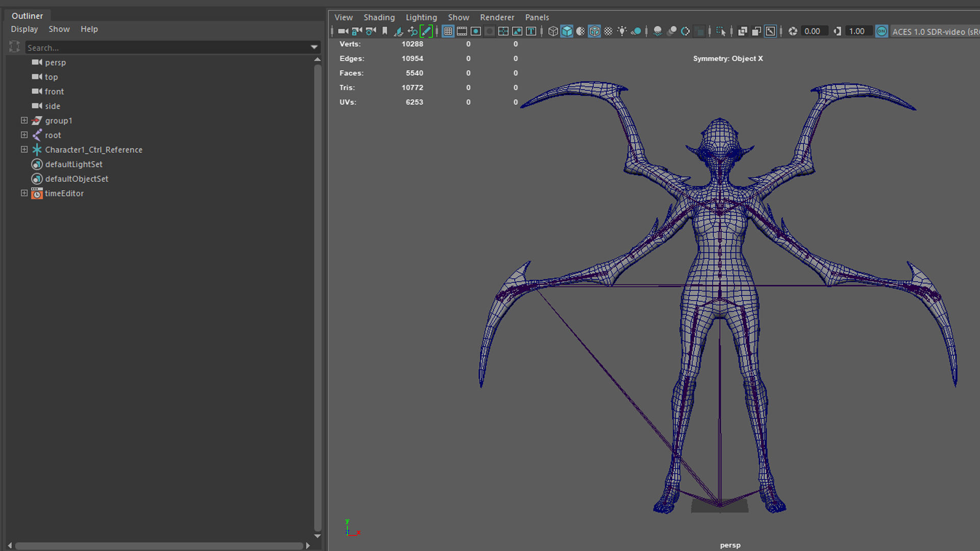Expand the group1 node in Outliner
This screenshot has width=980, height=551.
[24, 120]
